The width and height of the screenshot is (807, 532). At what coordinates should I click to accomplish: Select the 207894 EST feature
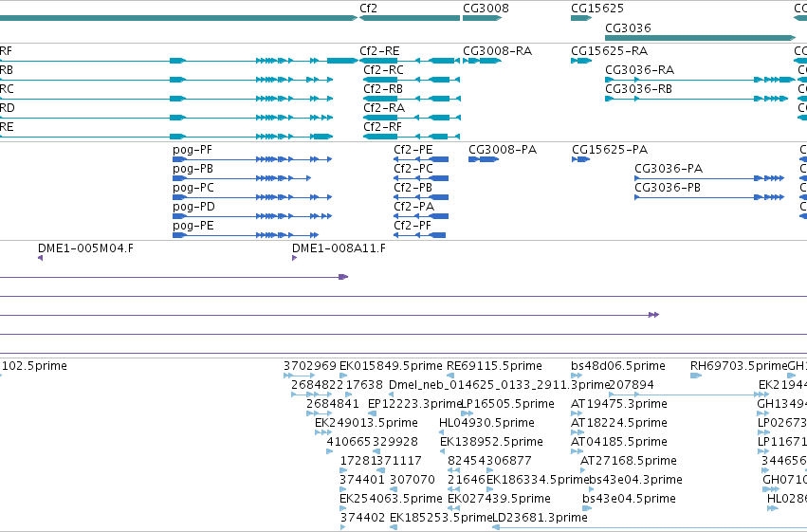pos(688,394)
